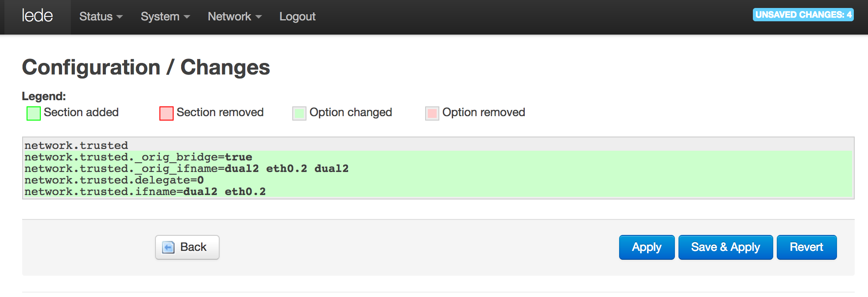The image size is (868, 297).
Task: Click the network.trusted section header line
Action: pos(438,145)
